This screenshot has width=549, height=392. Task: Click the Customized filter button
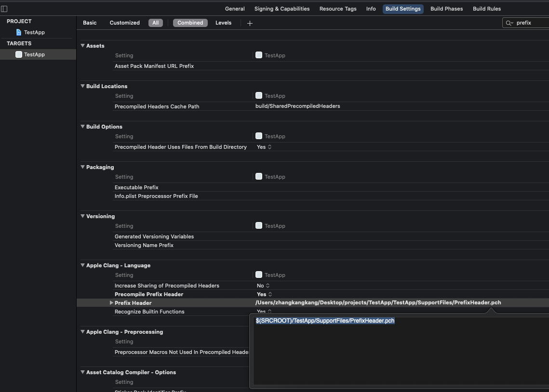pos(124,23)
